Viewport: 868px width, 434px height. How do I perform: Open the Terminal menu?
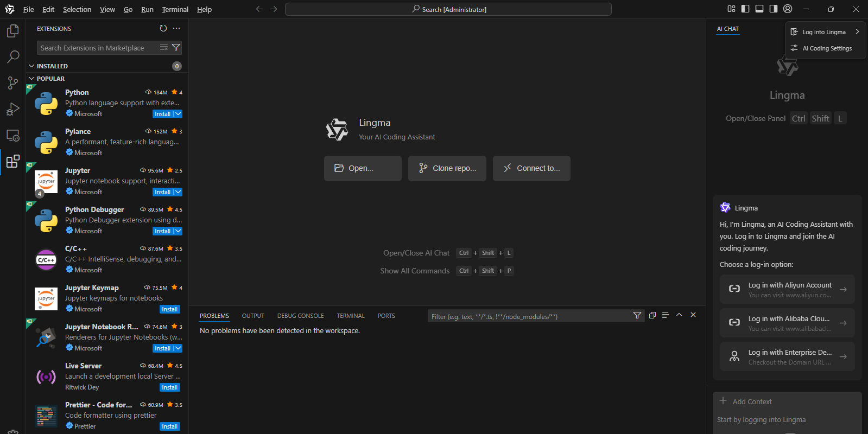pyautogui.click(x=175, y=9)
